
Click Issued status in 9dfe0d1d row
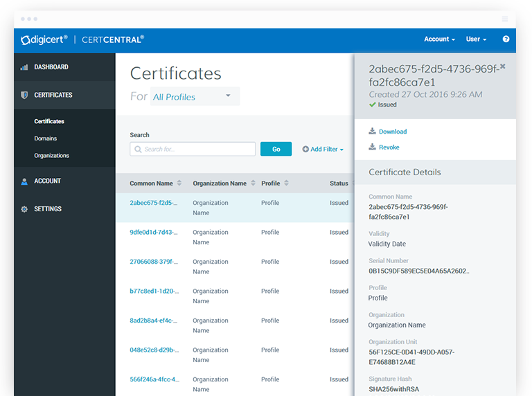pyautogui.click(x=339, y=232)
